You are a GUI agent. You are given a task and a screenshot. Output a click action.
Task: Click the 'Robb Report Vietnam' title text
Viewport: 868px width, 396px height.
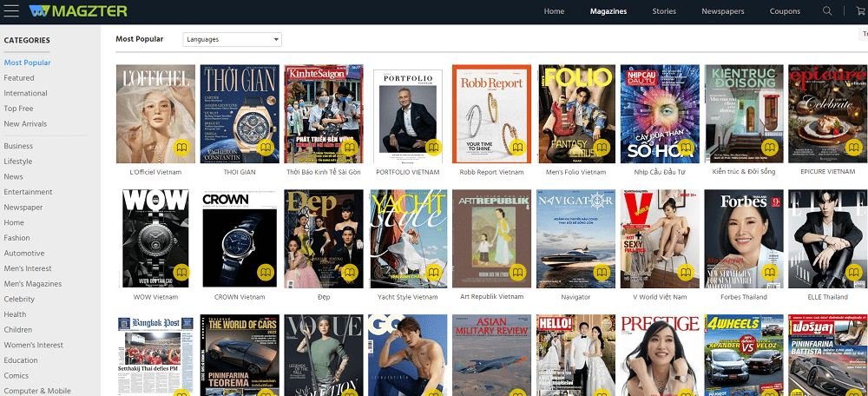click(491, 172)
